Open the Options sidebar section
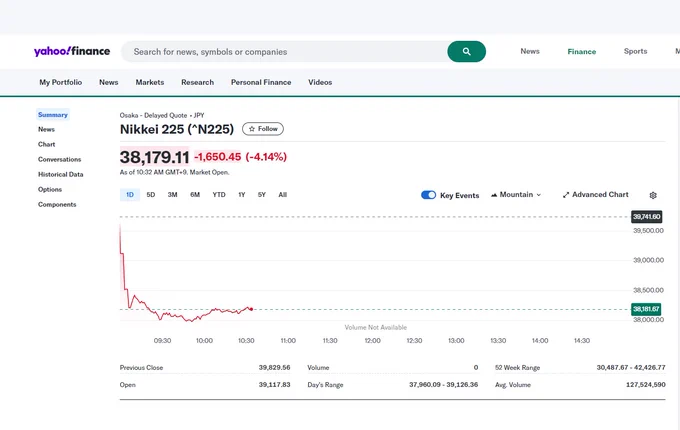The height and width of the screenshot is (430, 680). point(50,189)
